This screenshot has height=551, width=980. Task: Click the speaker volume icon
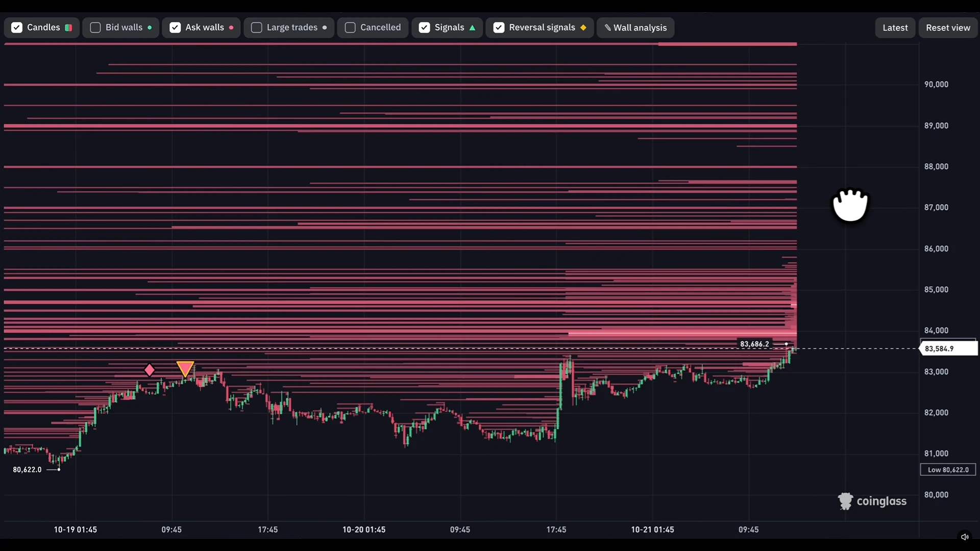tap(965, 537)
